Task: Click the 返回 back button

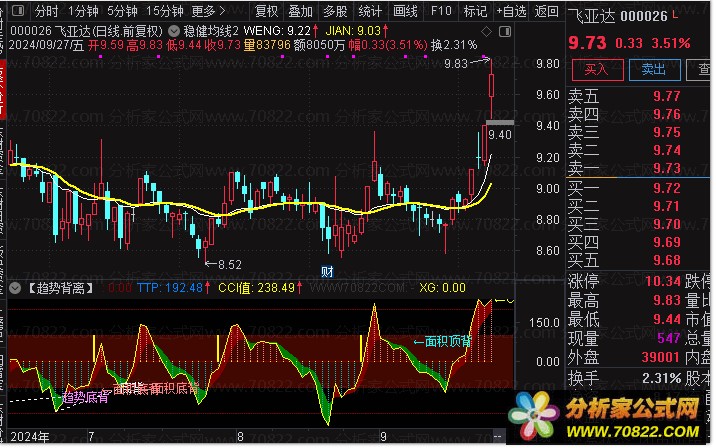Action: pyautogui.click(x=547, y=11)
